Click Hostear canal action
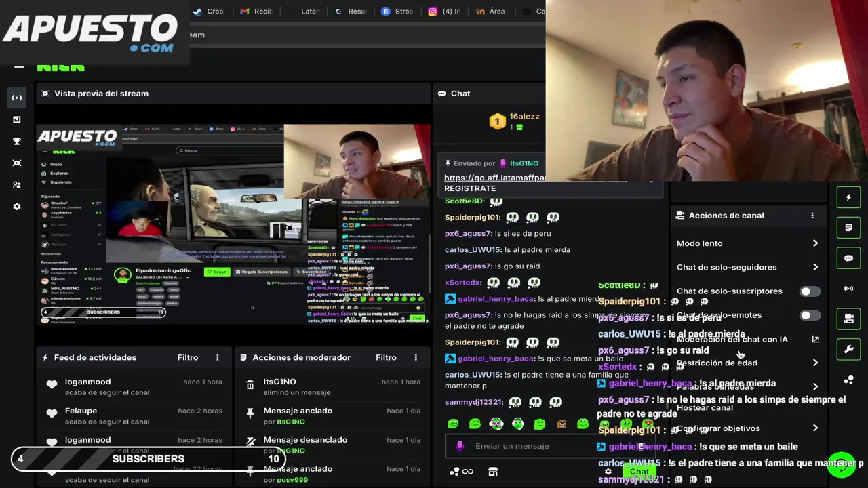Image resolution: width=868 pixels, height=488 pixels. point(705,407)
